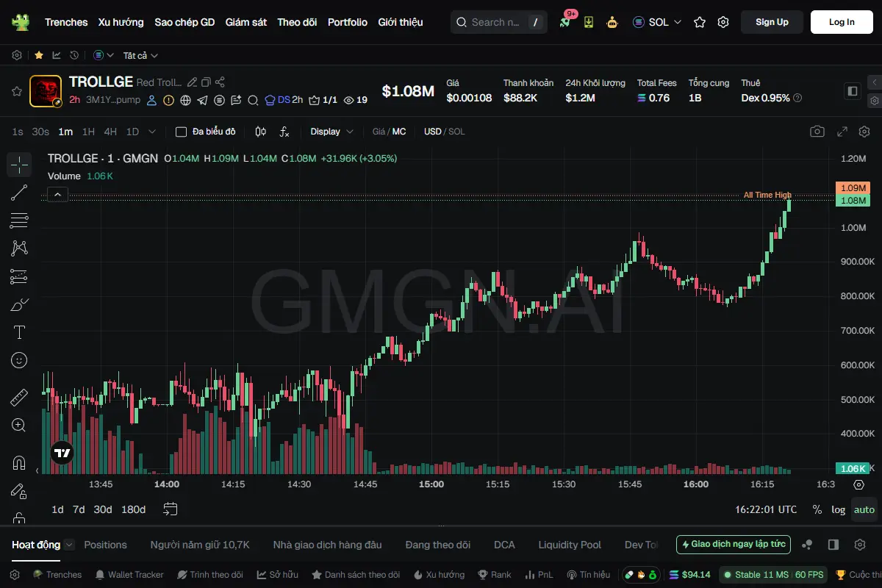Click the warning alert icon under TROLLGE
This screenshot has width=882, height=588.
168,100
